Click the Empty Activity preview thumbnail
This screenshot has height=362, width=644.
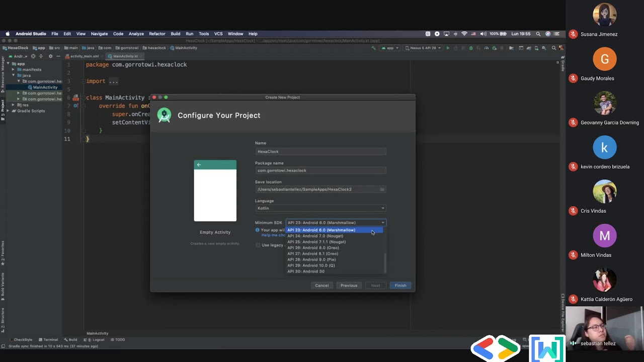coord(215,191)
